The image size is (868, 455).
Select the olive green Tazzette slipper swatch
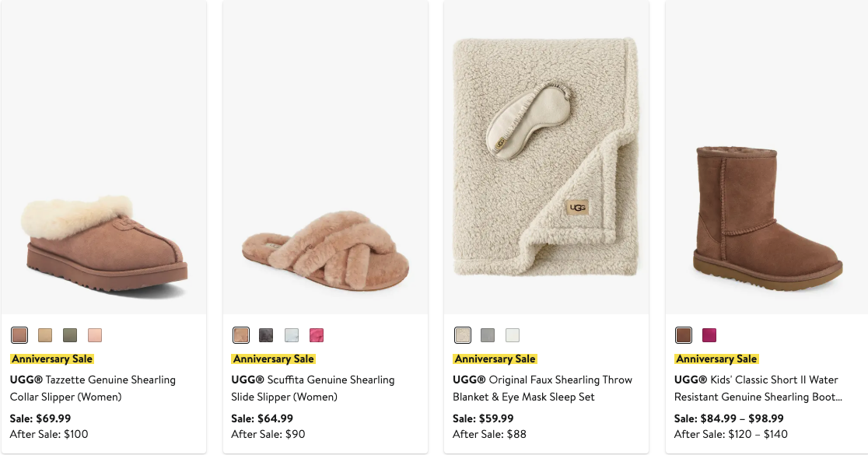click(x=70, y=335)
